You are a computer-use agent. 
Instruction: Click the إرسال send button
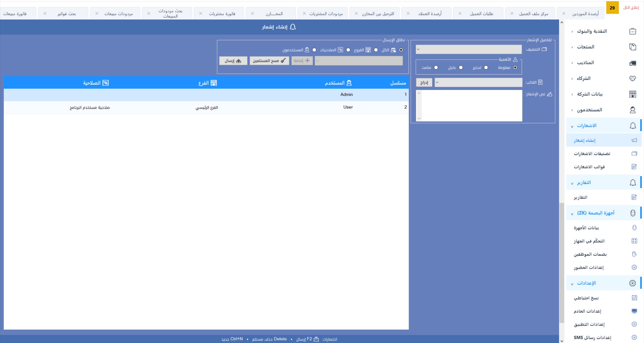click(x=233, y=61)
